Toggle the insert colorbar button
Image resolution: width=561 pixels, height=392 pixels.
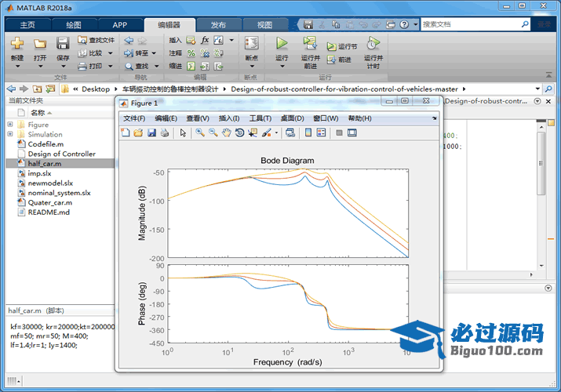[x=308, y=133]
